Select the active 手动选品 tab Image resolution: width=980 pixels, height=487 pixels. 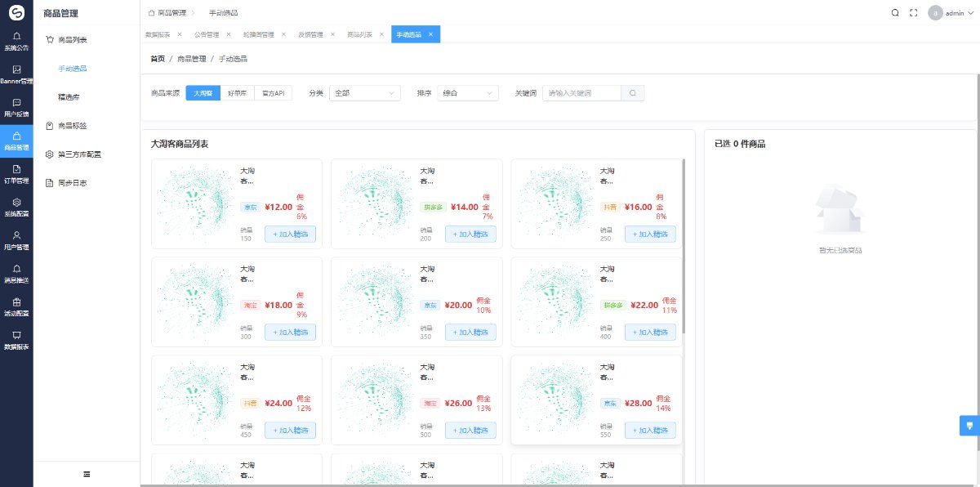[x=416, y=34]
